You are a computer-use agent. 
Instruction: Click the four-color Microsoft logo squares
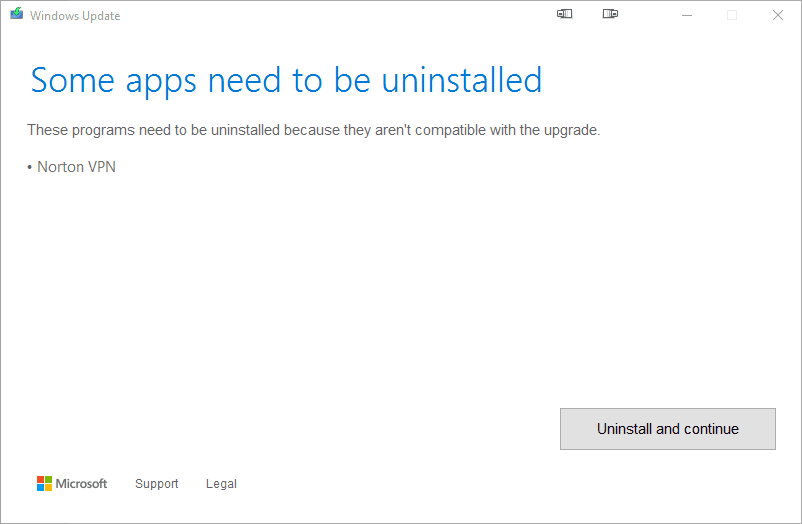(x=44, y=484)
